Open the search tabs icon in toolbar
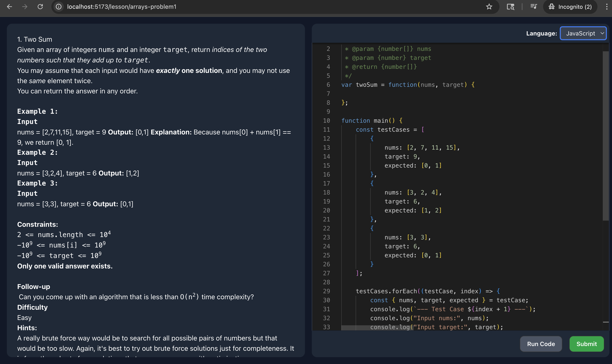 point(510,7)
